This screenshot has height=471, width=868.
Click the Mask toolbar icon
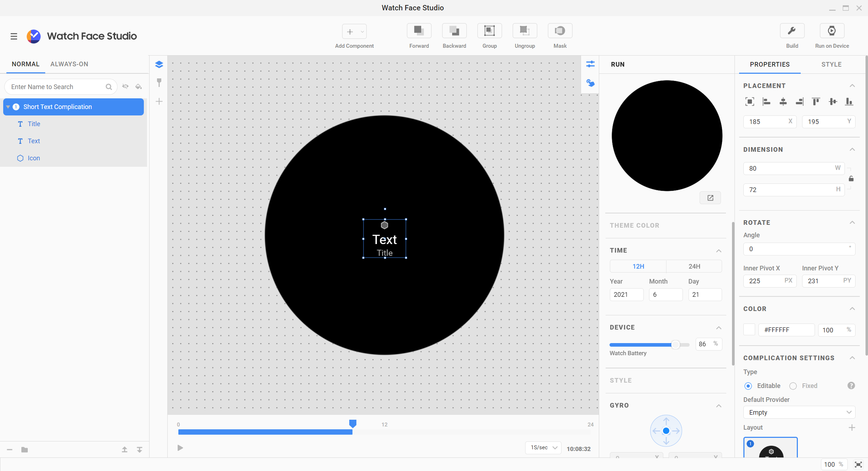pyautogui.click(x=560, y=31)
